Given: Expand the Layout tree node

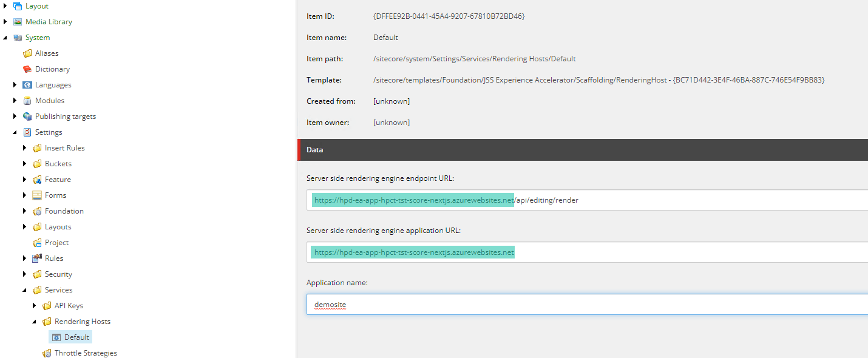Looking at the screenshot, I should click(x=4, y=5).
